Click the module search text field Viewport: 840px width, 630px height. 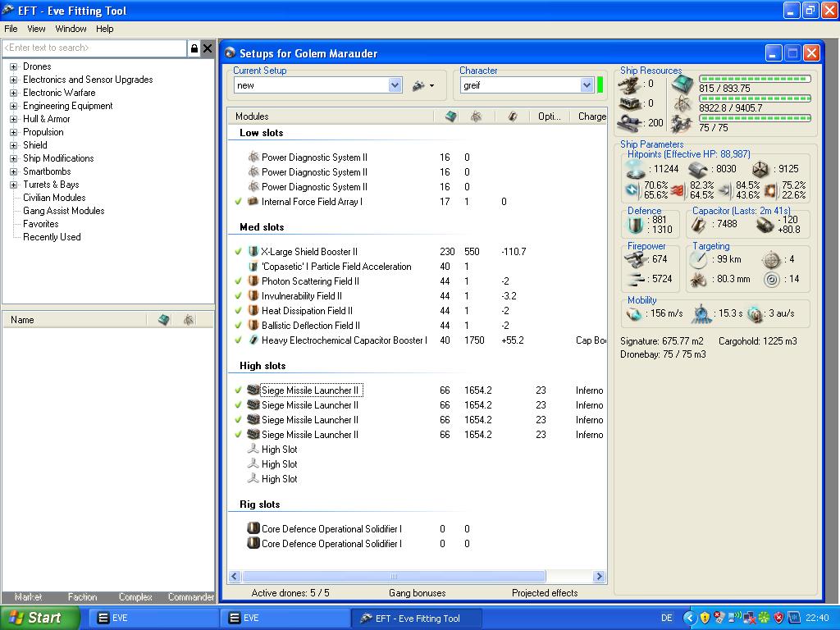tap(94, 48)
